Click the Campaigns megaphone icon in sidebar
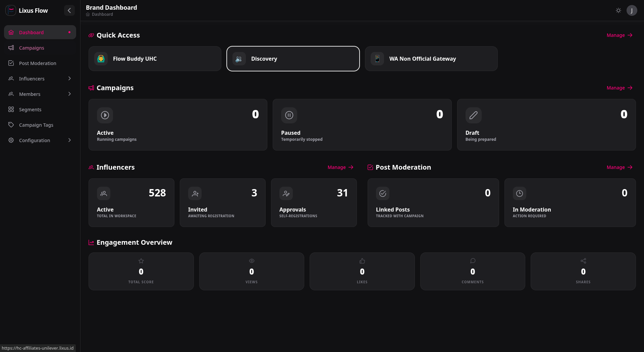The image size is (644, 352). click(x=11, y=48)
